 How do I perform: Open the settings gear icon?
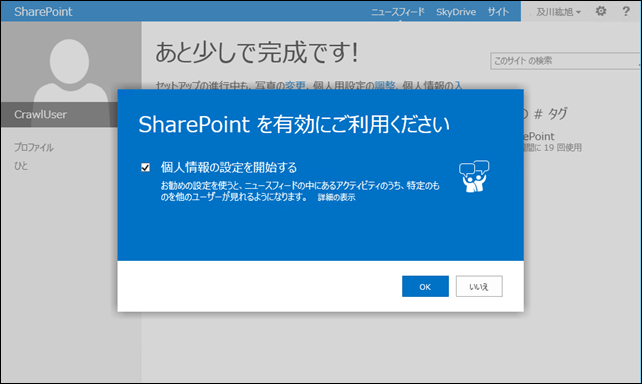601,11
